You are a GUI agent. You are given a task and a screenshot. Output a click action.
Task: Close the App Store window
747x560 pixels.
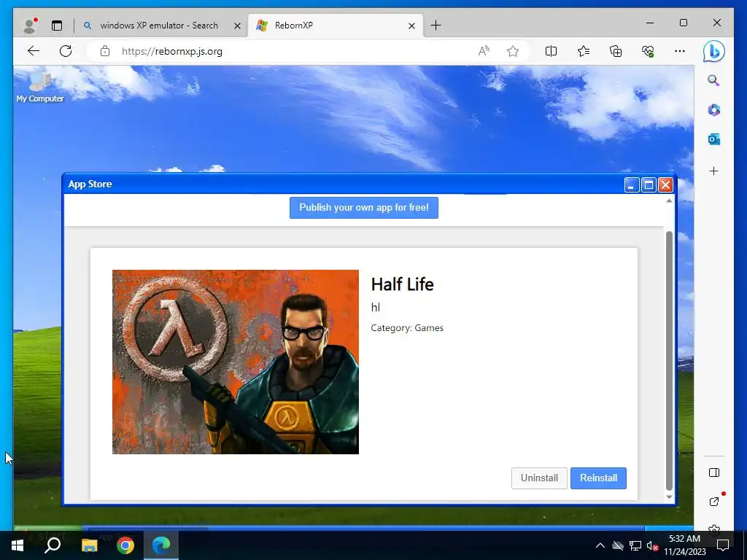coord(665,184)
